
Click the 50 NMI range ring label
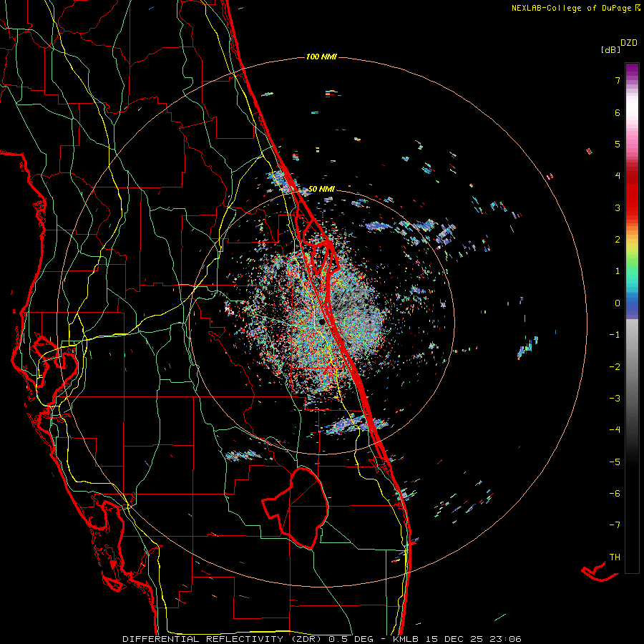point(321,189)
